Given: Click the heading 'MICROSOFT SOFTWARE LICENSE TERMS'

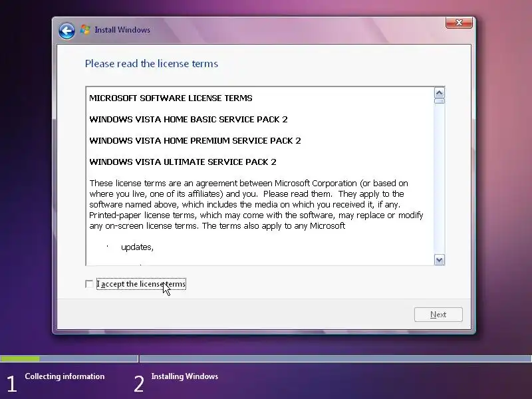Looking at the screenshot, I should [x=171, y=98].
